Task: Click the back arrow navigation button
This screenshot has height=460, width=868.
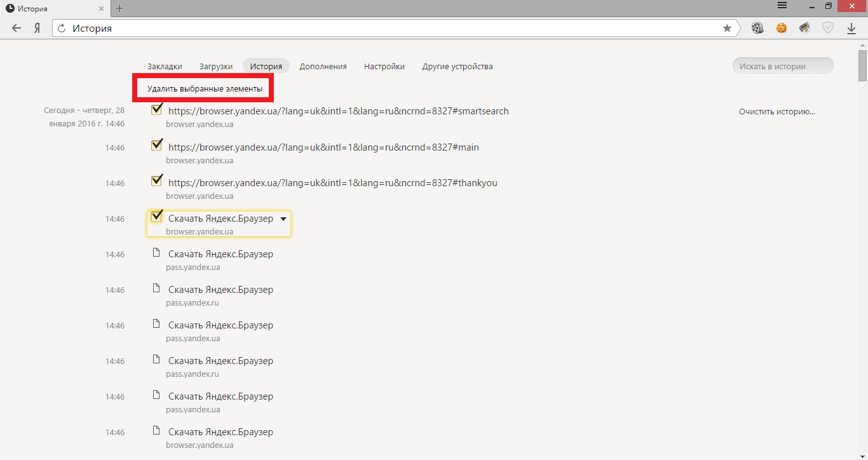Action: pyautogui.click(x=17, y=28)
